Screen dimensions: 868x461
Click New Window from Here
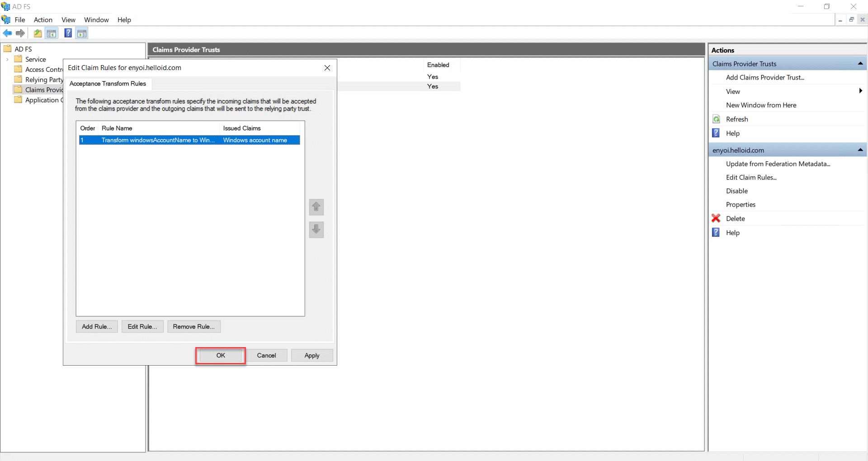[x=761, y=105]
